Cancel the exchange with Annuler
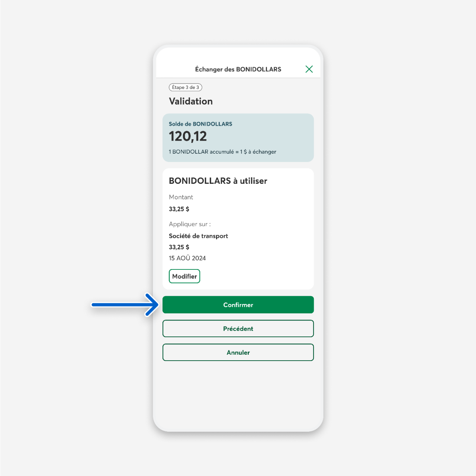Viewport: 476px width, 476px height. coord(238,352)
